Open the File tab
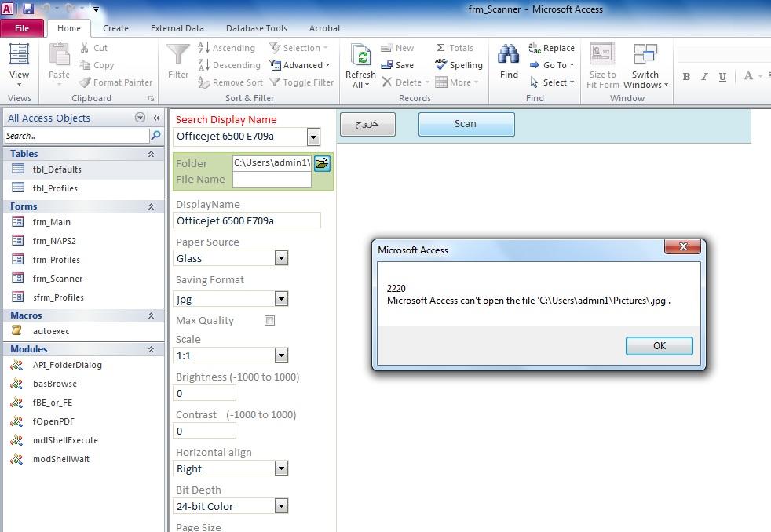The image size is (771, 532). click(22, 28)
